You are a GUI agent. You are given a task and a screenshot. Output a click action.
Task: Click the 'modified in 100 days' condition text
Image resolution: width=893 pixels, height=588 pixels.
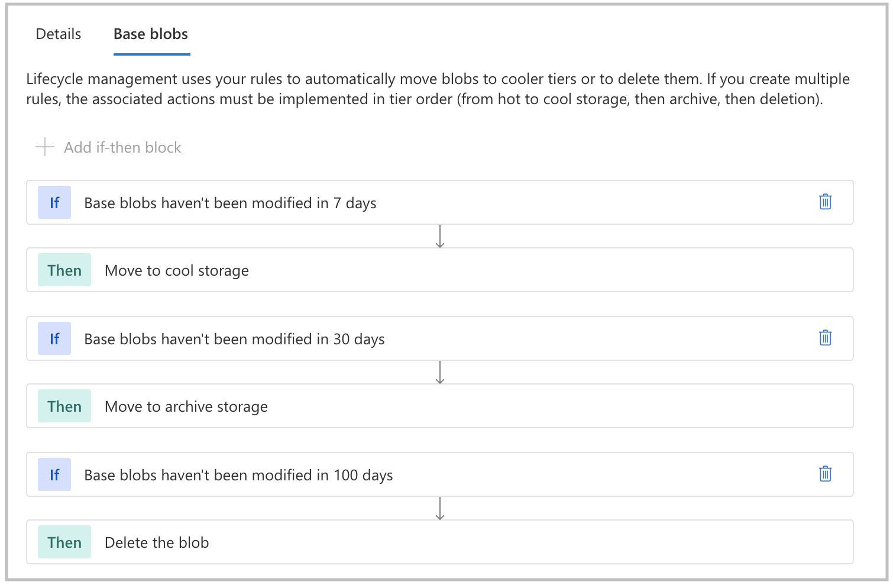[x=238, y=475]
